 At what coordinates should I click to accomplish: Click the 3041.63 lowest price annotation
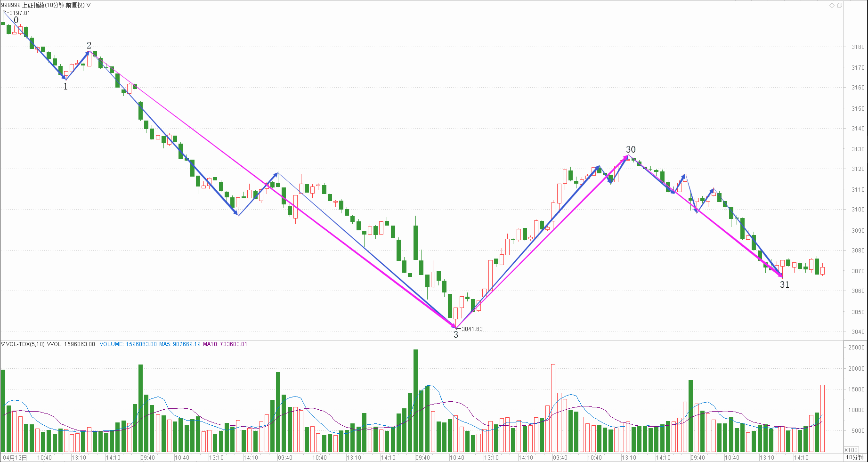click(472, 329)
